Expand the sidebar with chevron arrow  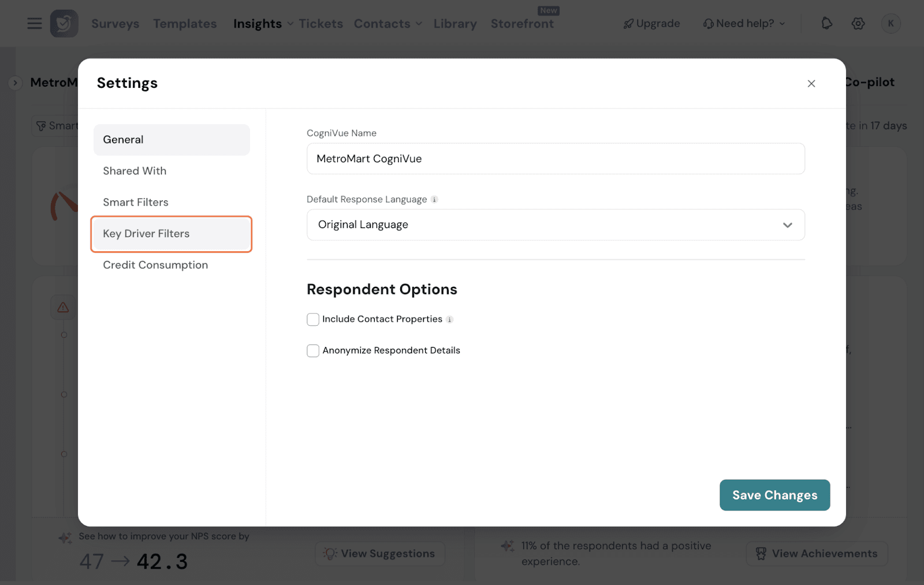pyautogui.click(x=15, y=83)
